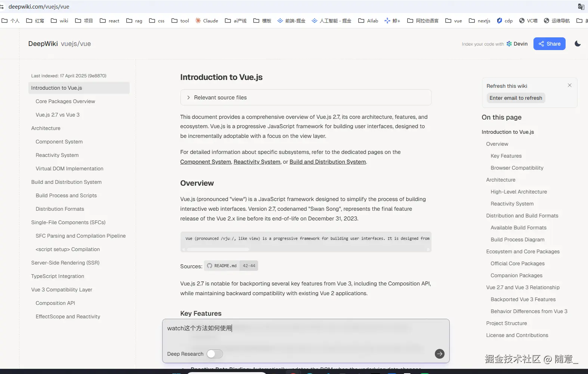Open the react bookmark folder
The width and height of the screenshot is (588, 374).
109,21
